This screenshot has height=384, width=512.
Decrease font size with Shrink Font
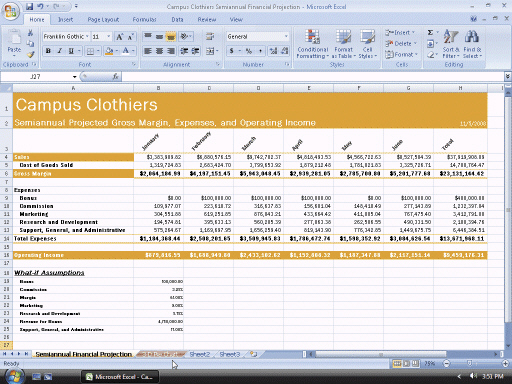pos(130,37)
